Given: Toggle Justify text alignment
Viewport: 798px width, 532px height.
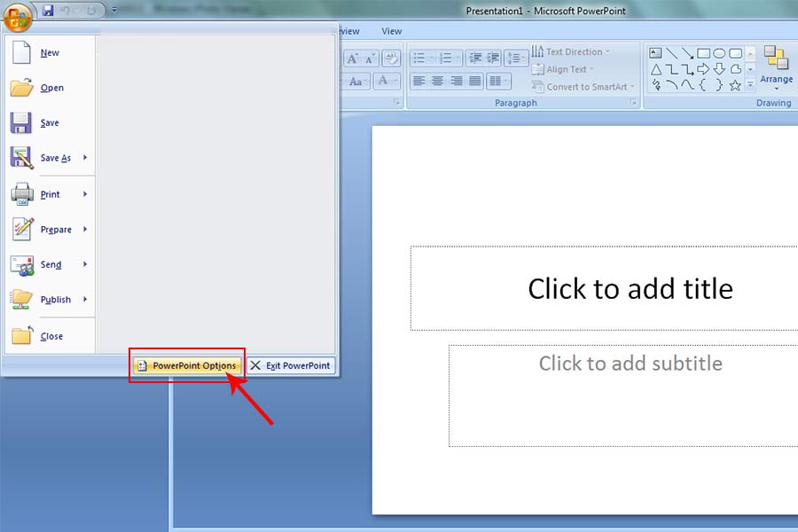Looking at the screenshot, I should tap(475, 81).
